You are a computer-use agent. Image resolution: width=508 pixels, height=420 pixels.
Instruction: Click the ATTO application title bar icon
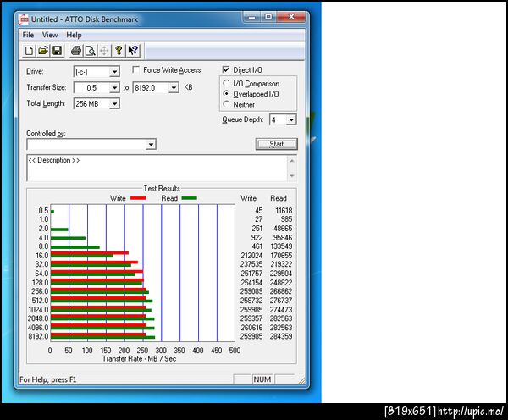[x=24, y=19]
